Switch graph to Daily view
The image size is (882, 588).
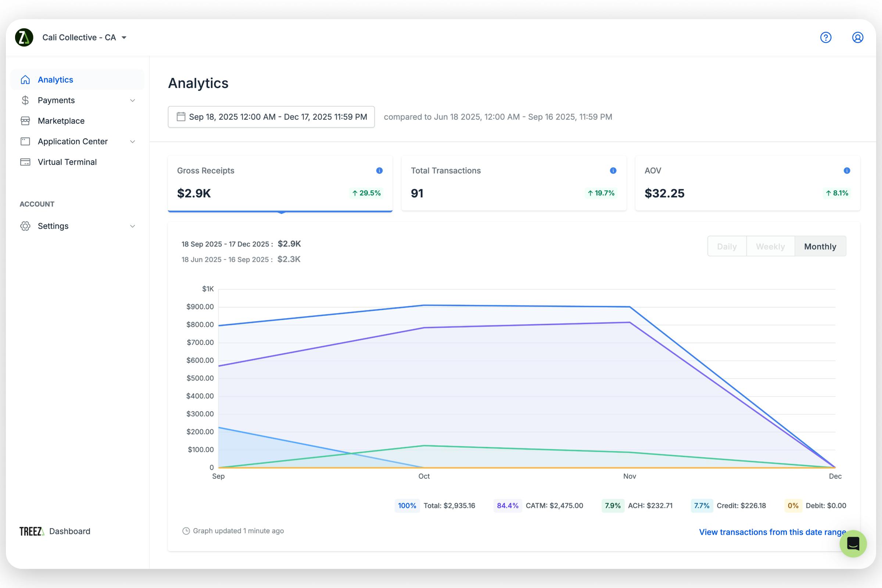[x=727, y=246]
